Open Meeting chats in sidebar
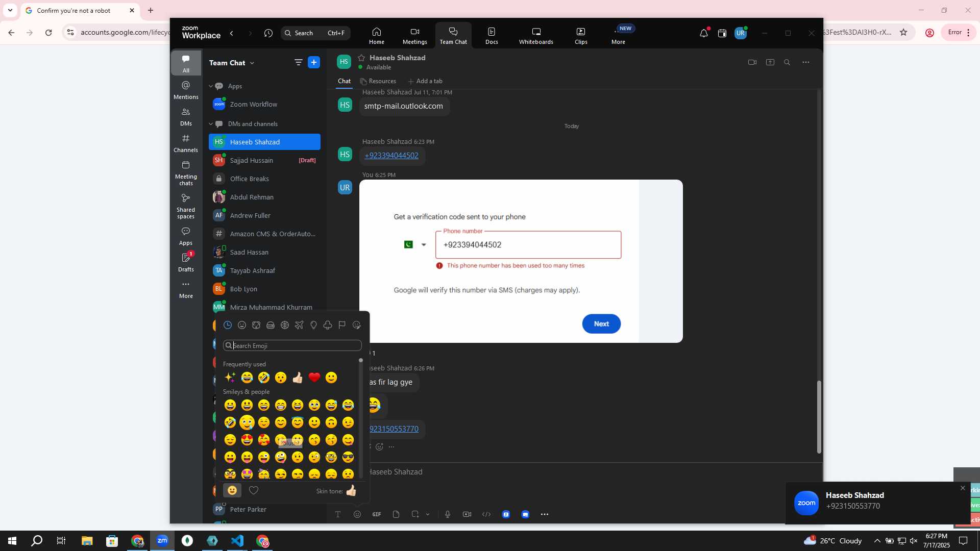Image resolution: width=980 pixels, height=551 pixels. [x=186, y=173]
